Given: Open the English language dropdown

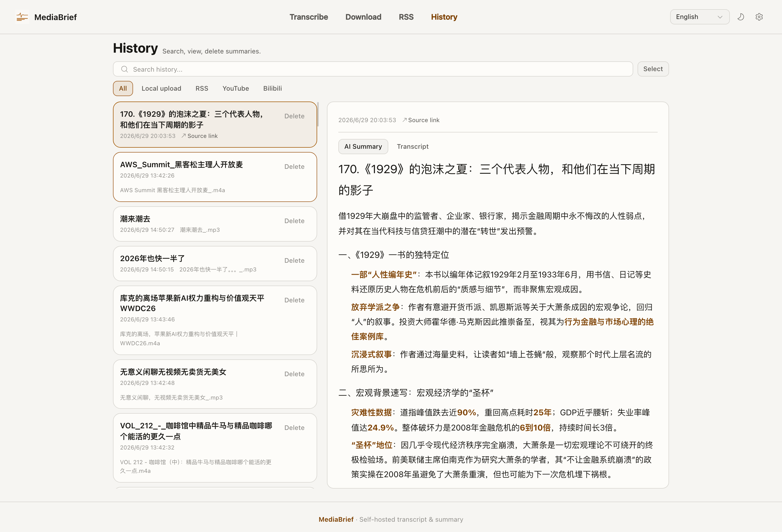Looking at the screenshot, I should 699,17.
